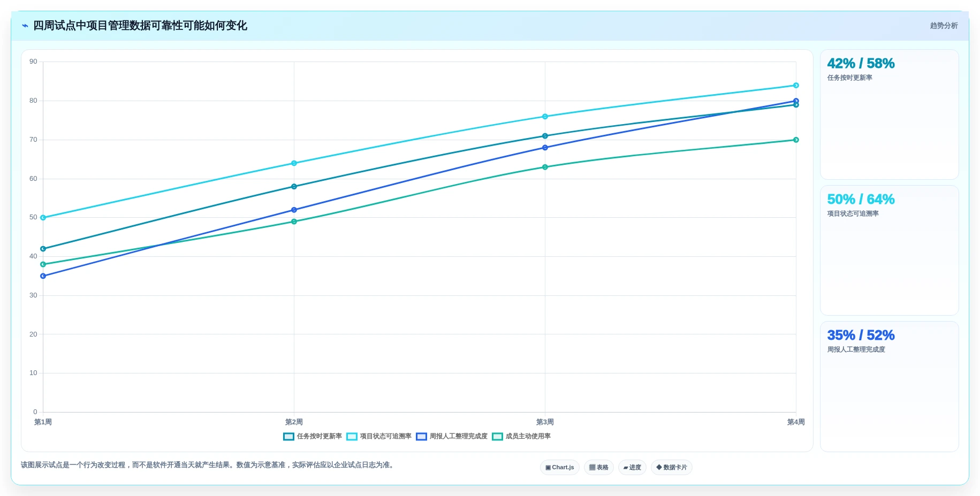Toggle 周报人工整理完成度 legend swatch
This screenshot has height=496, width=980.
pos(421,437)
